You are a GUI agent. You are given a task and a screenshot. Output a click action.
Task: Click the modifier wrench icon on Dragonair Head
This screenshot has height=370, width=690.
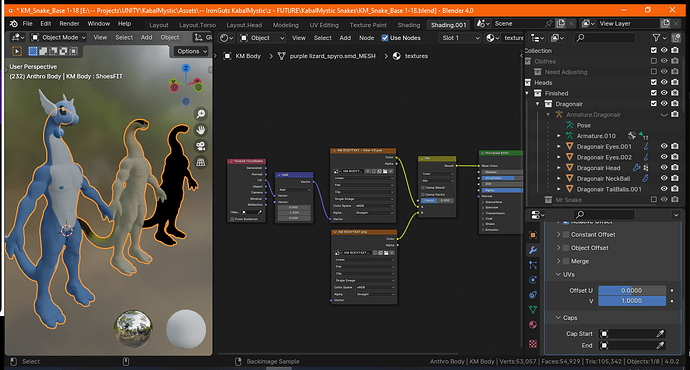[x=636, y=168]
